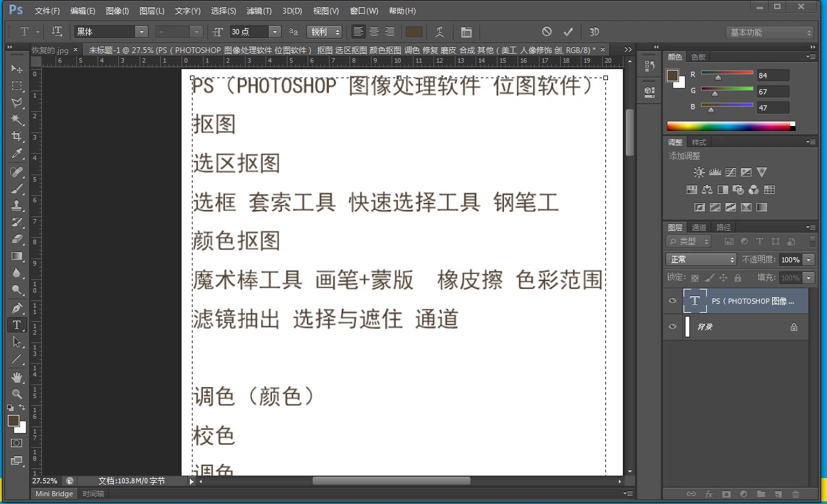Open the History panel icon
The width and height of the screenshot is (827, 504).
[x=649, y=67]
